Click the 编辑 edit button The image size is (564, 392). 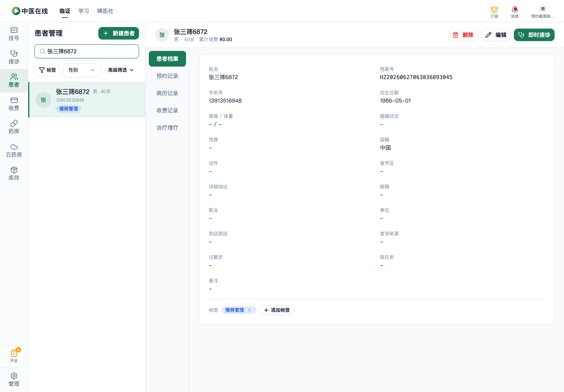click(x=496, y=35)
